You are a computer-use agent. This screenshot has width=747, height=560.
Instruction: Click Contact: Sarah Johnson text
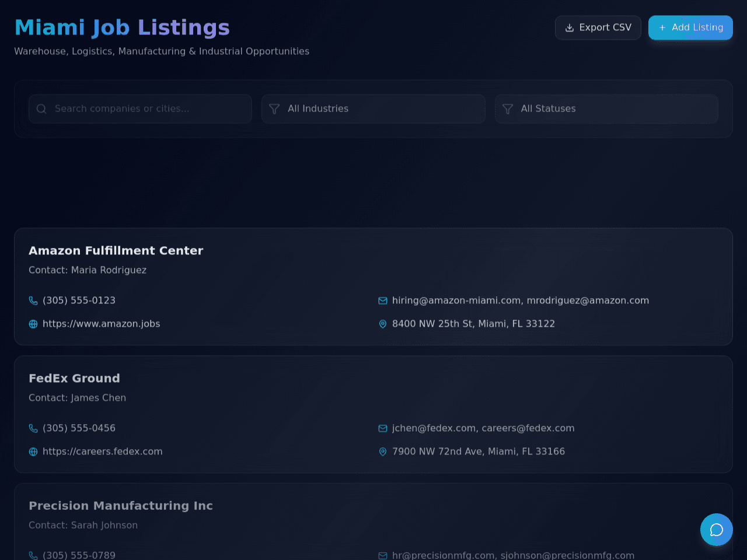pyautogui.click(x=83, y=526)
